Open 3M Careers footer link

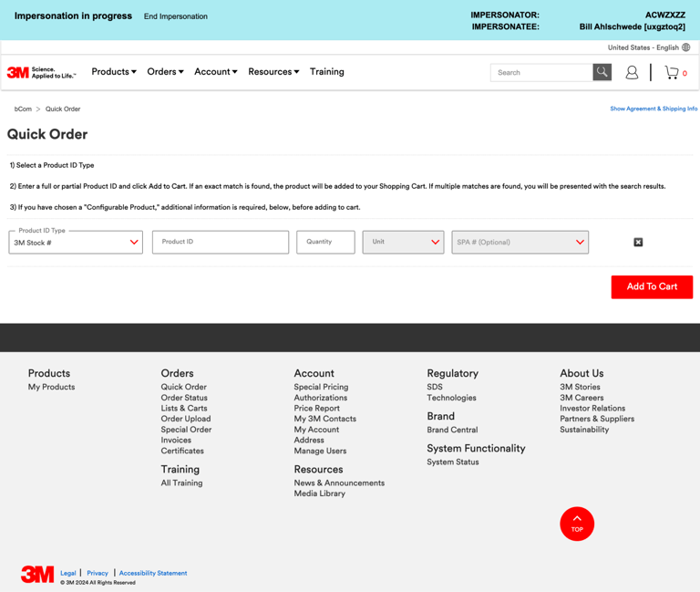point(582,398)
